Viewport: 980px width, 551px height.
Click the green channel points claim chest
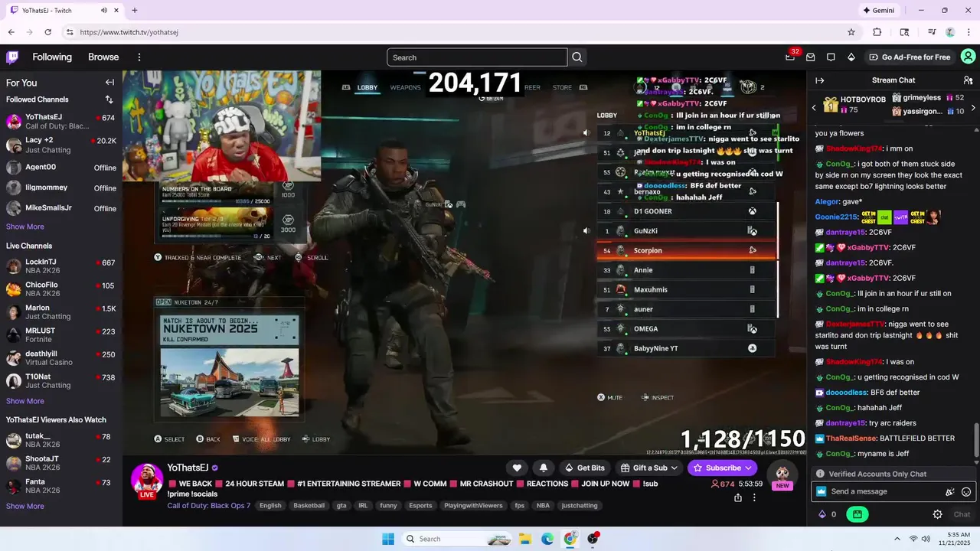click(857, 514)
